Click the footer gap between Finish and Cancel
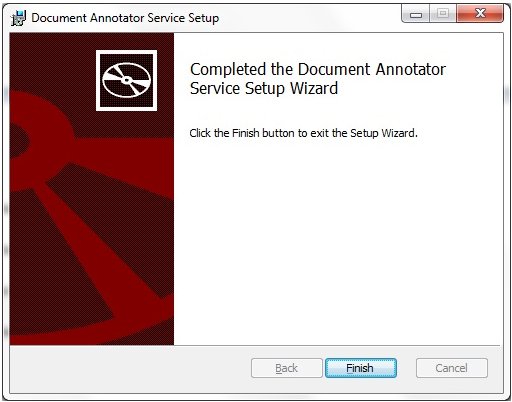Viewport: 512px width, 402px height. coord(406,368)
